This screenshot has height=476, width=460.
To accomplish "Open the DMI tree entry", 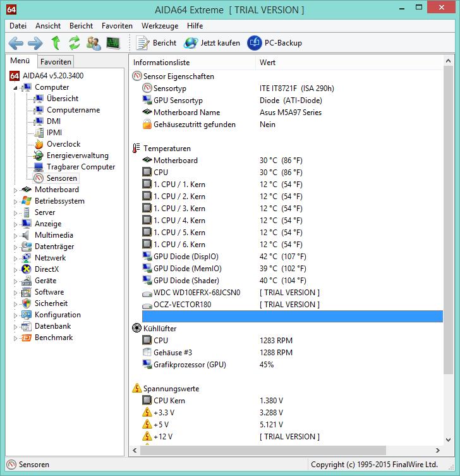I will point(47,121).
